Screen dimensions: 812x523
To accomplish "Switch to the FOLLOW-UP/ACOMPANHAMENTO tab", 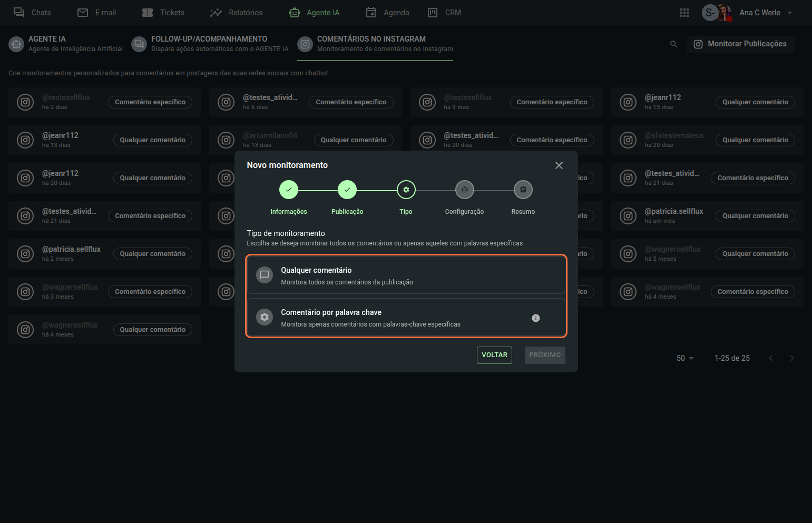I will tap(210, 44).
